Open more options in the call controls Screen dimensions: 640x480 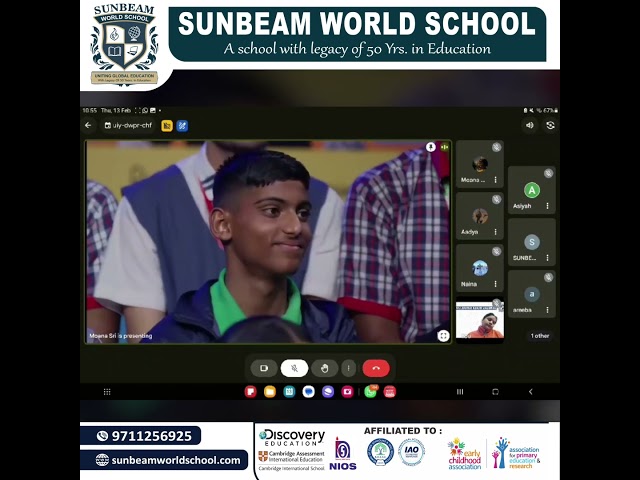click(x=348, y=368)
